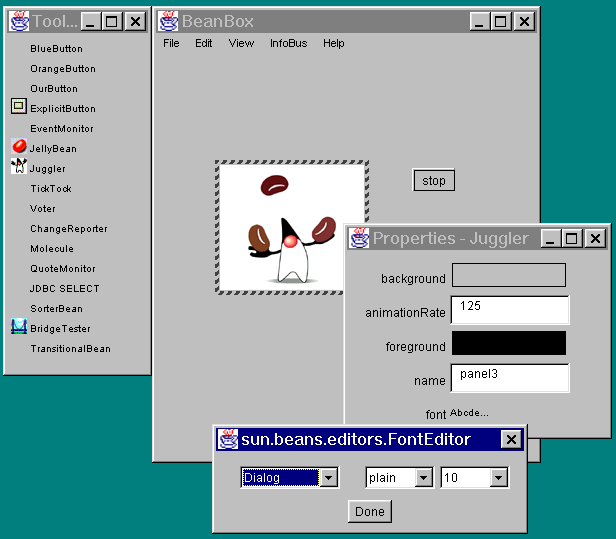The height and width of the screenshot is (539, 616).
Task: Click the Java cup icon in BeanBox title
Action: point(168,21)
